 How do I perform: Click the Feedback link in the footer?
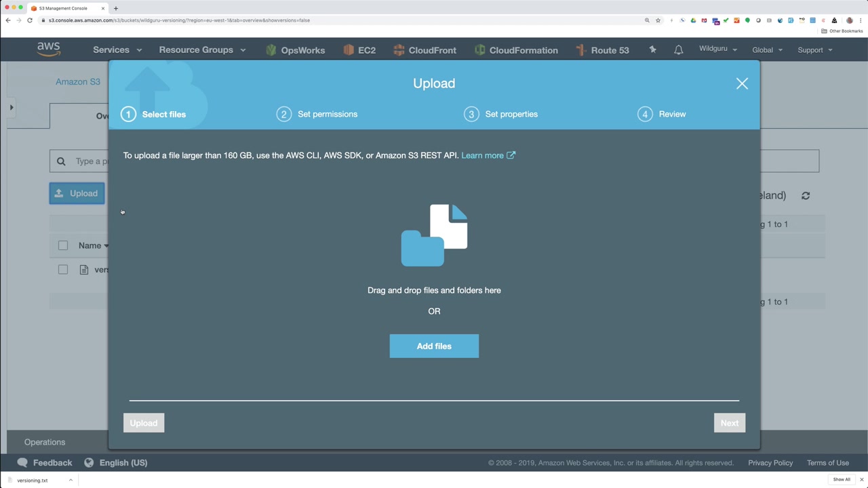point(52,463)
